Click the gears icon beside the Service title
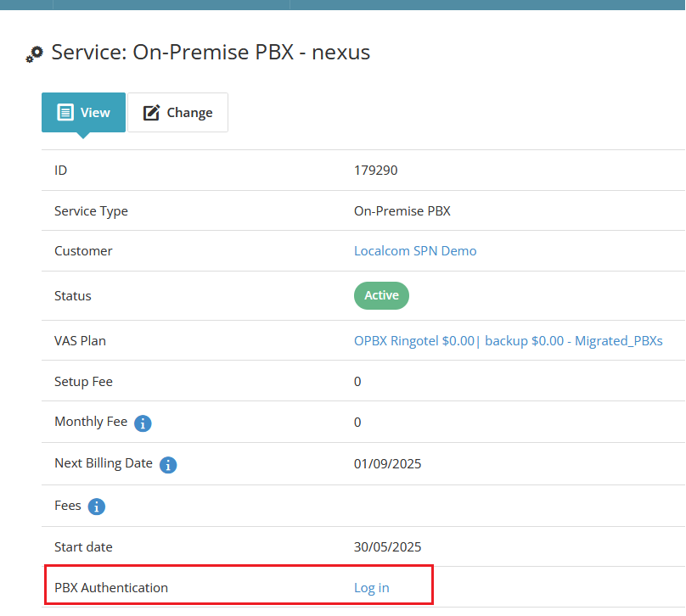 click(34, 54)
